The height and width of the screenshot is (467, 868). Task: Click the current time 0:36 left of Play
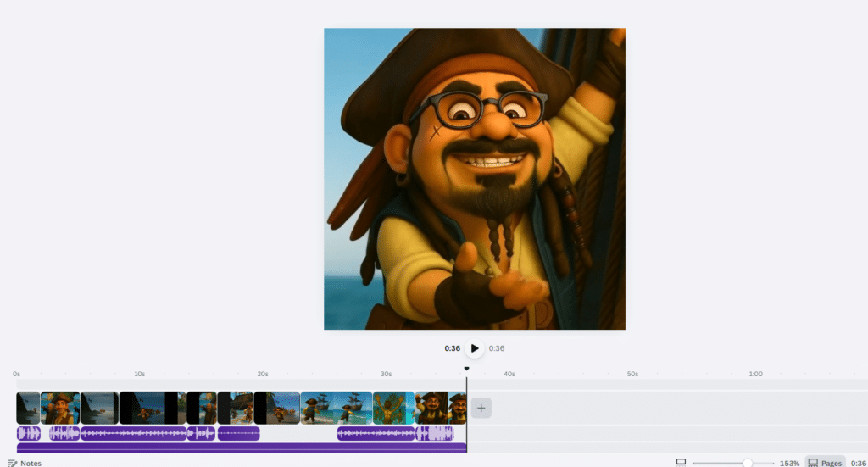point(452,348)
